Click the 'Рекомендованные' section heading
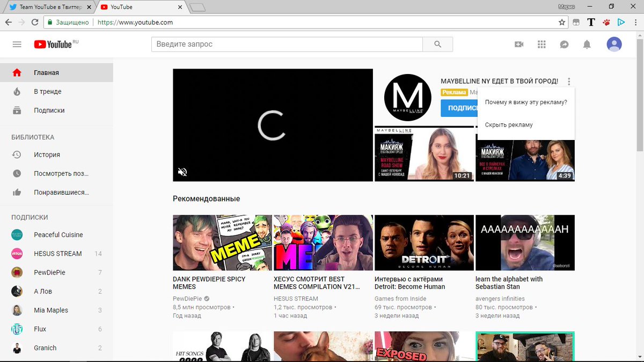 206,198
